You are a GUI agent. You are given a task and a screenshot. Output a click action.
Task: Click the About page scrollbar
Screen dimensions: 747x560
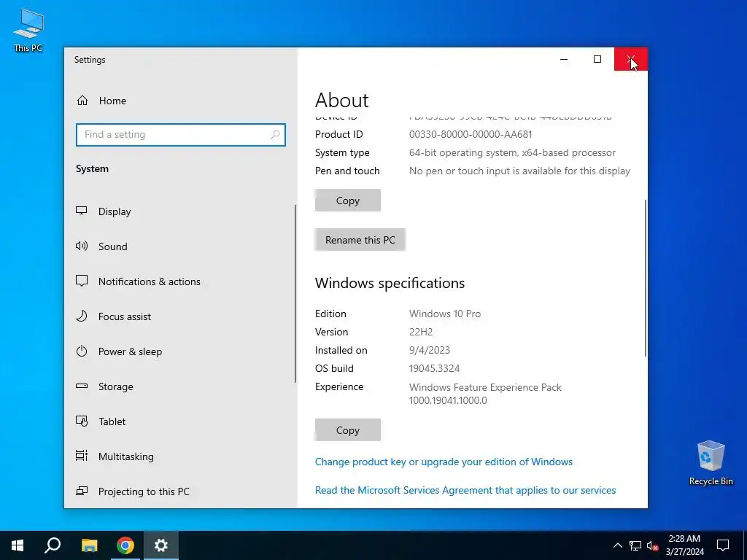[x=646, y=278]
